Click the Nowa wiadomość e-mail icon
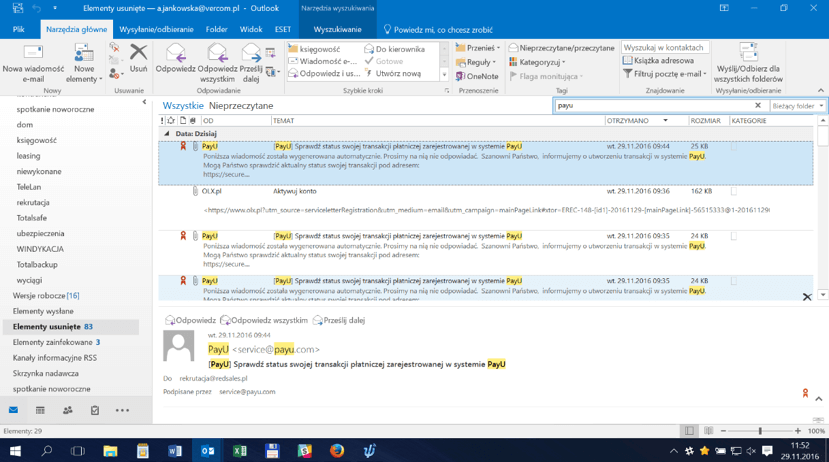Screen dimensions: 829x462 click(x=33, y=54)
